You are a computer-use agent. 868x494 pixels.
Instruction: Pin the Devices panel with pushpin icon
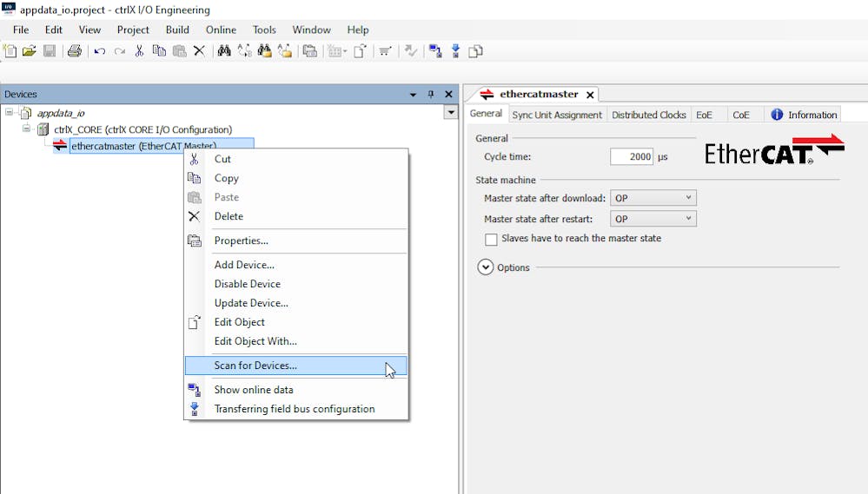tap(431, 94)
